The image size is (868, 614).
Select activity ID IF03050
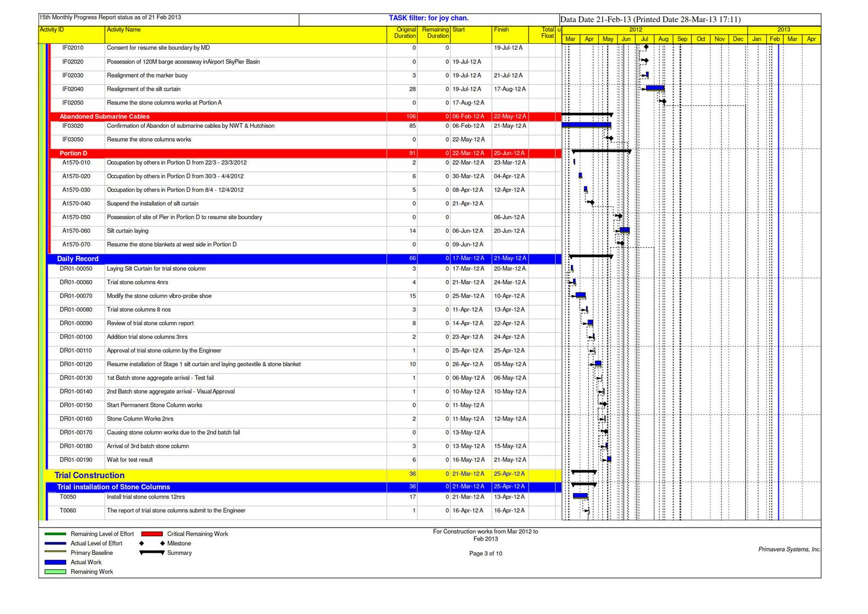(73, 139)
